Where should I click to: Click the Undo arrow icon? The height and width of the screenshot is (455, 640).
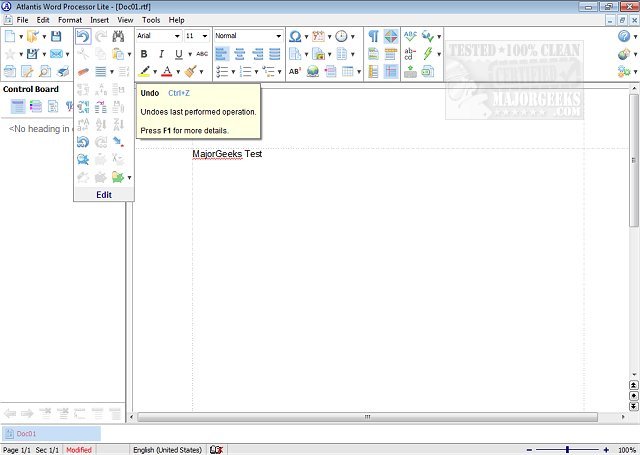[x=83, y=36]
